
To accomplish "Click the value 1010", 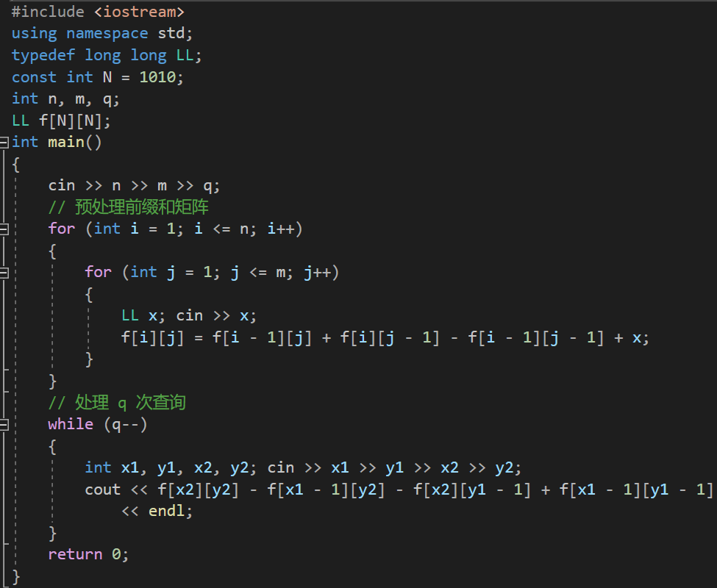I will 157,76.
